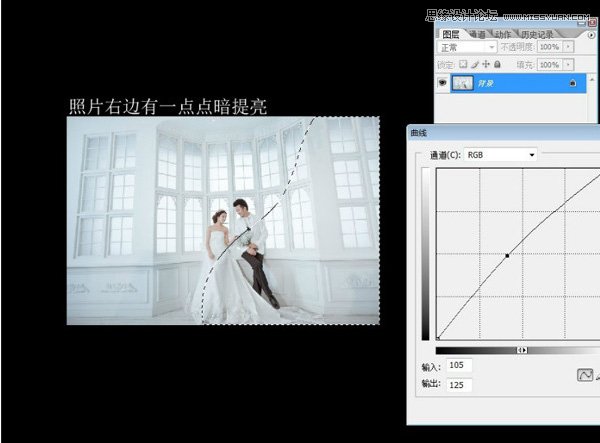This screenshot has width=600, height=443.
Task: Select the 背景 layer name
Action: point(485,83)
